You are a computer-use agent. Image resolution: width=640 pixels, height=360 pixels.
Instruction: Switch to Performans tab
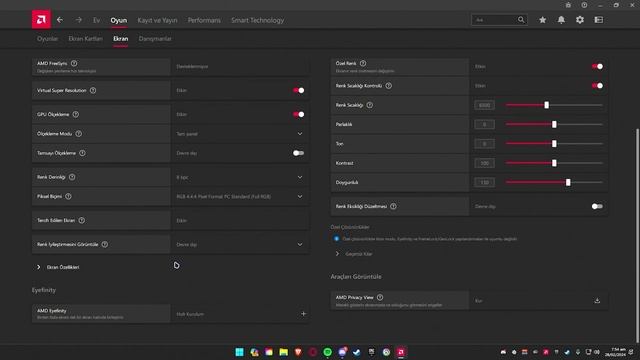(204, 20)
